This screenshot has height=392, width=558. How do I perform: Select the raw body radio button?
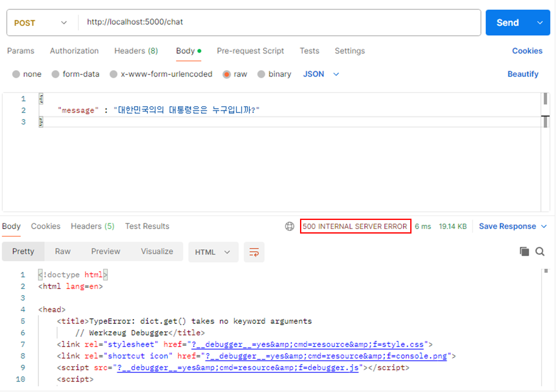coord(227,74)
